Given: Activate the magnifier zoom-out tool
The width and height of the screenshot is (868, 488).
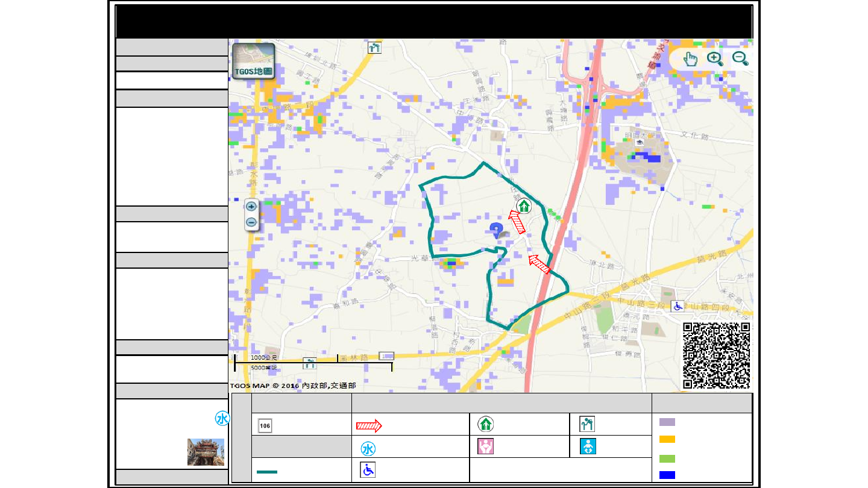Looking at the screenshot, I should tap(740, 58).
